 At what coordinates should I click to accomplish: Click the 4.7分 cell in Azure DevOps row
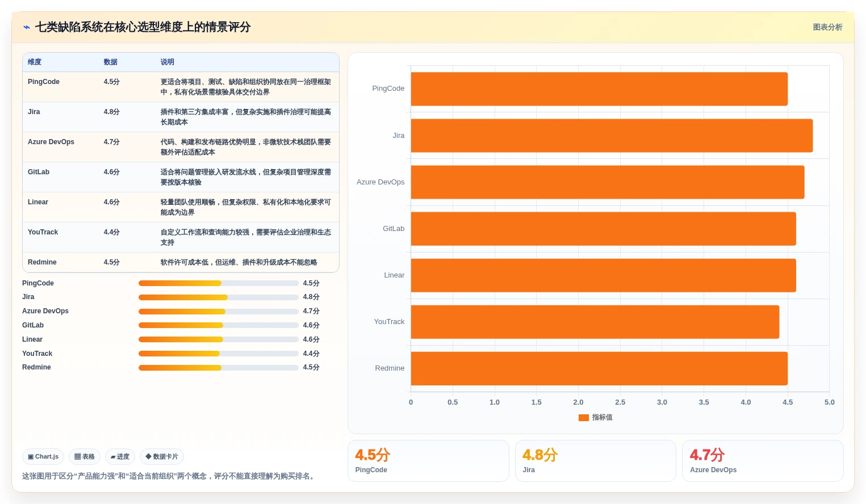tap(112, 142)
